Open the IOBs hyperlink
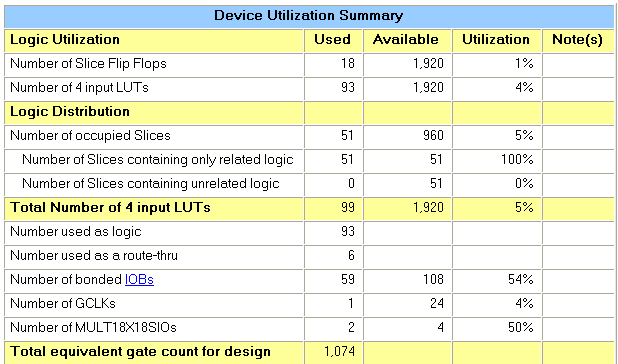The image size is (618, 364). (139, 279)
